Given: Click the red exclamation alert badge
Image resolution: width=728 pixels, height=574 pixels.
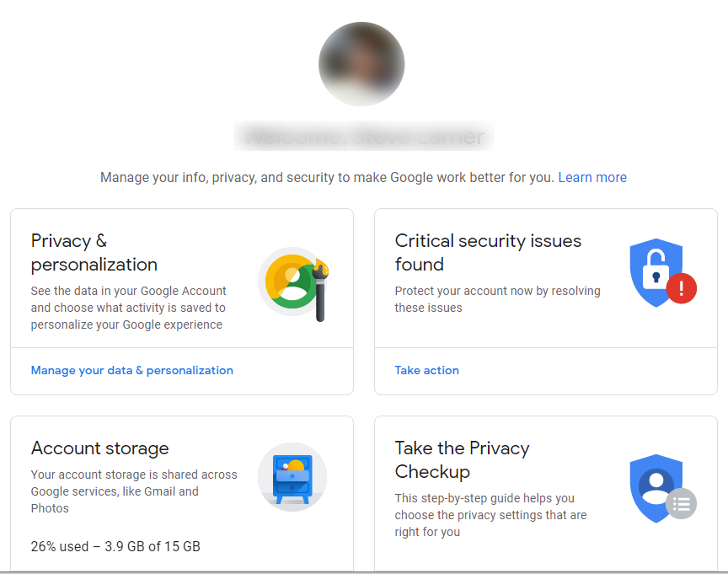Looking at the screenshot, I should (x=681, y=288).
